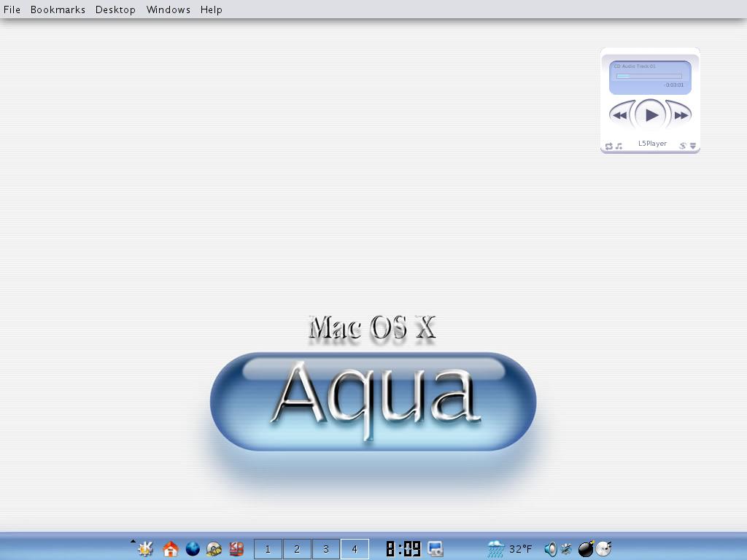747x560 pixels.
Task: Open the CD disc application icon
Action: pos(214,549)
